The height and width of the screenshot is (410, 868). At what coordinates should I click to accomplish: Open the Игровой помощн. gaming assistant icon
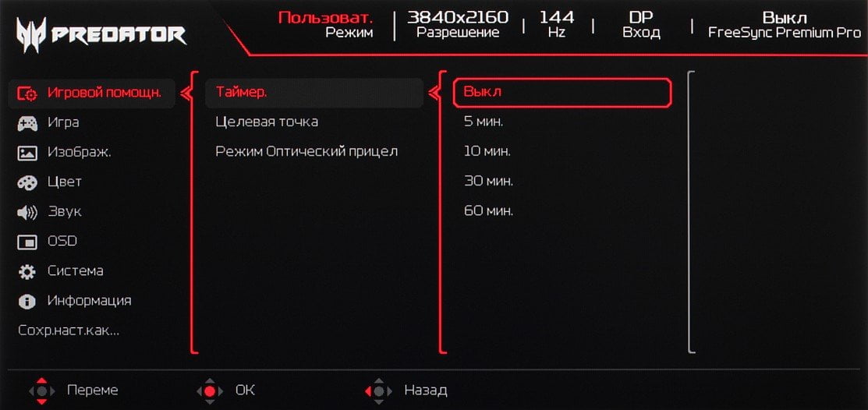27,94
